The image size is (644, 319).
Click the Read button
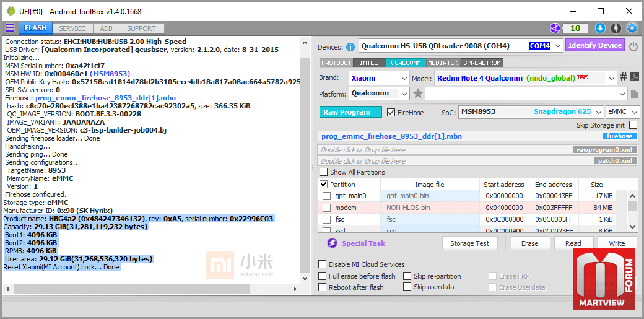coord(573,243)
